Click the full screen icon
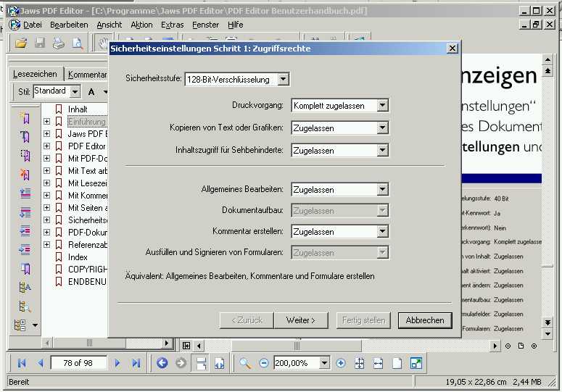 click(416, 363)
